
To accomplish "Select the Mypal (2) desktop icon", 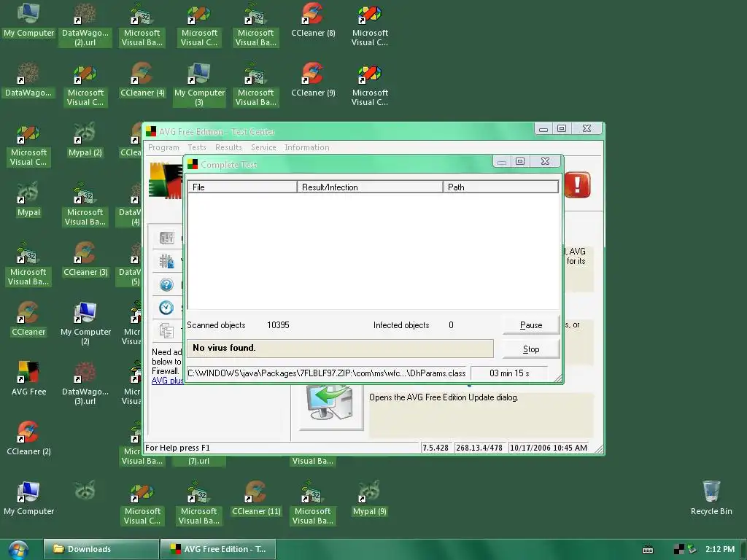I will click(85, 140).
